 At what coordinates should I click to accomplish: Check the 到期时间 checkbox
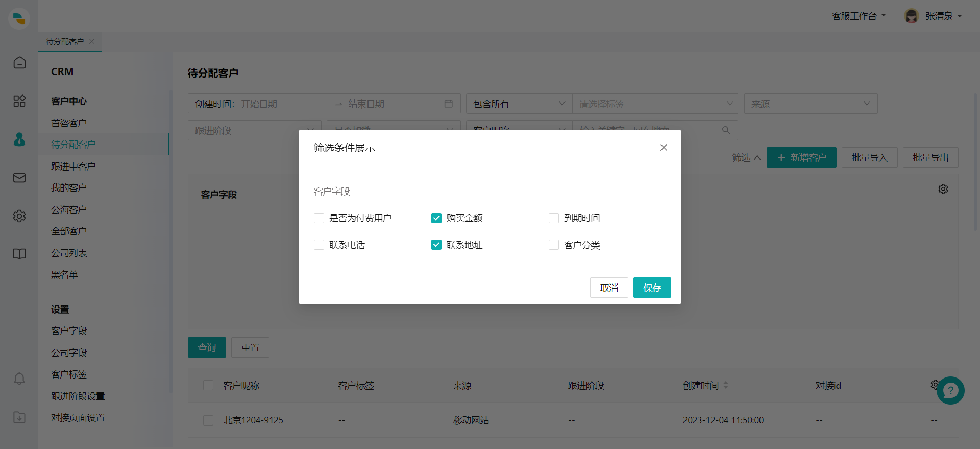tap(554, 218)
